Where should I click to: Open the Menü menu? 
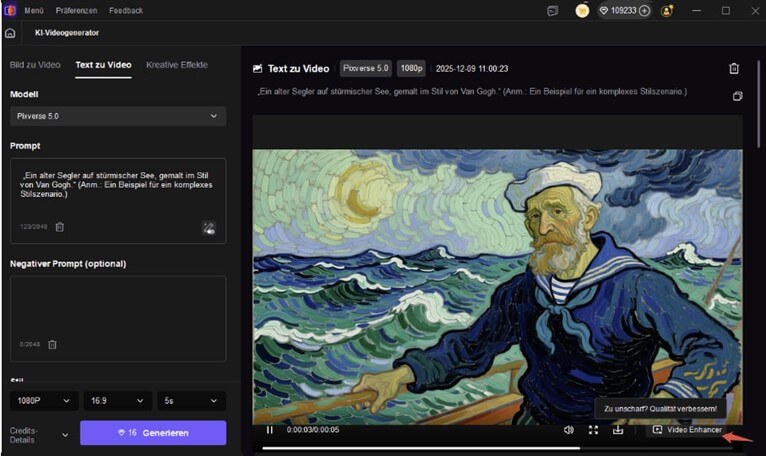(34, 10)
